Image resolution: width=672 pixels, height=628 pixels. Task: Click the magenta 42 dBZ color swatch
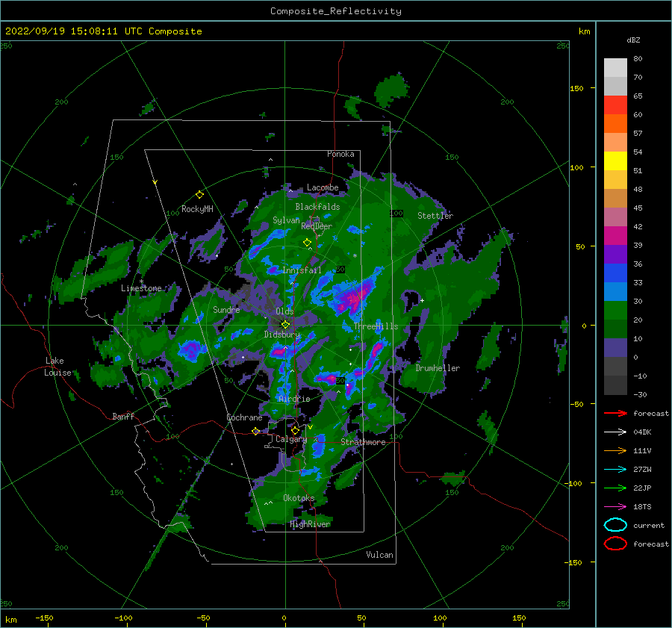point(615,236)
